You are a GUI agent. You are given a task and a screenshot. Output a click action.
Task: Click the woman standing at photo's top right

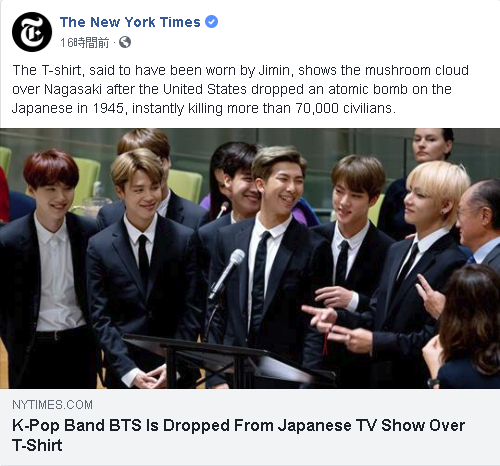[432, 147]
